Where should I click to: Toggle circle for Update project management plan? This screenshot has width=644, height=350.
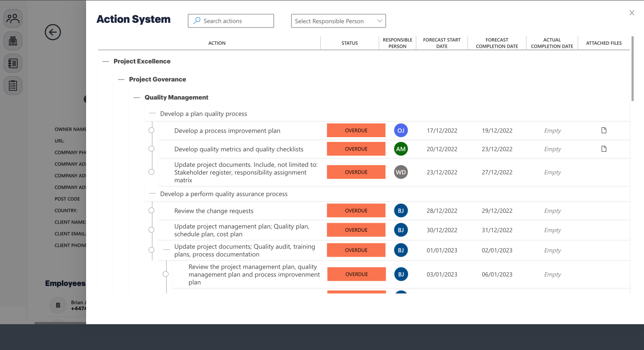151,230
